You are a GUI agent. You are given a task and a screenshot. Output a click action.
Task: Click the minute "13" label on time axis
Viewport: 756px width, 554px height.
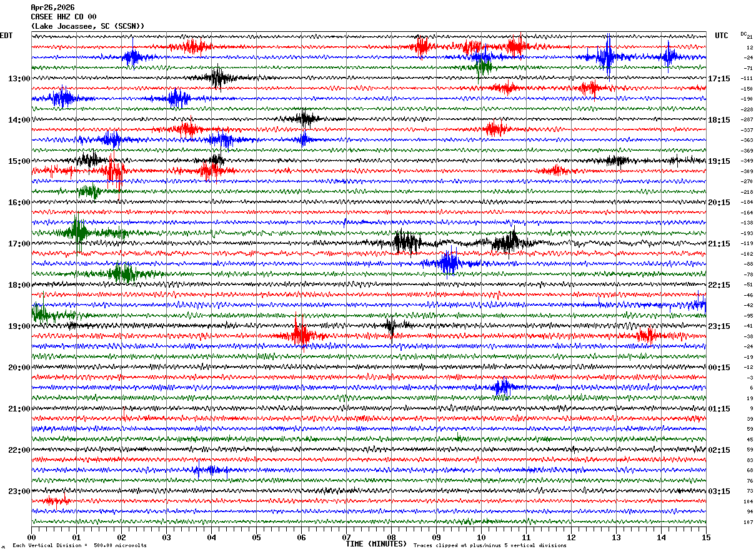click(616, 537)
